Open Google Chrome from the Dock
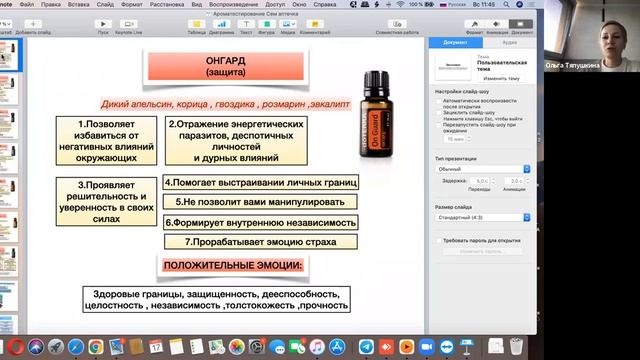 tap(96, 347)
